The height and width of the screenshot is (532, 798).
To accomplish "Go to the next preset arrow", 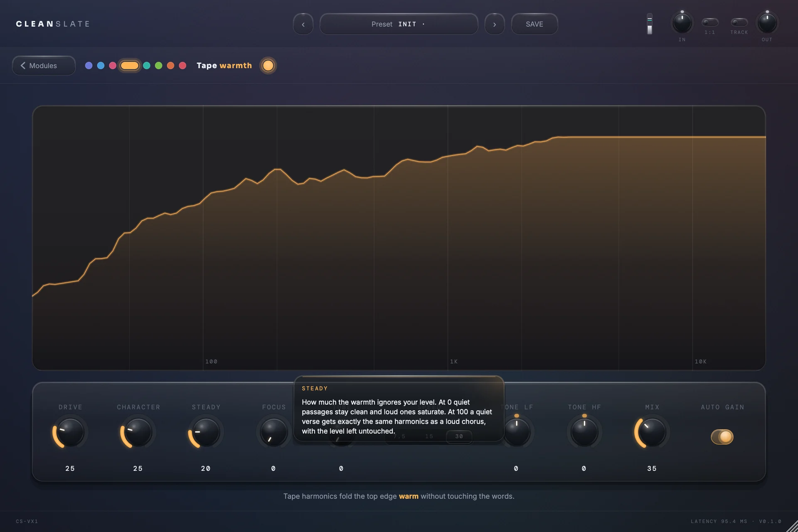I will pos(495,24).
